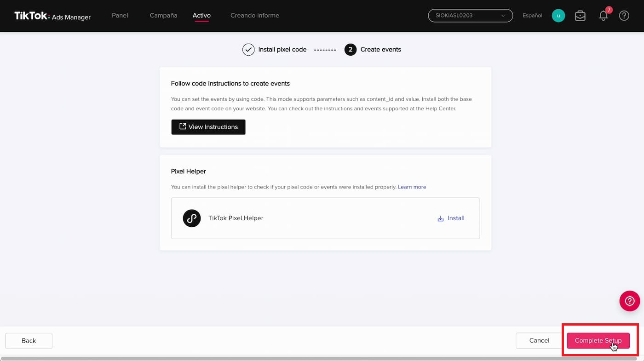Click the Back button
The height and width of the screenshot is (361, 644).
point(29,341)
